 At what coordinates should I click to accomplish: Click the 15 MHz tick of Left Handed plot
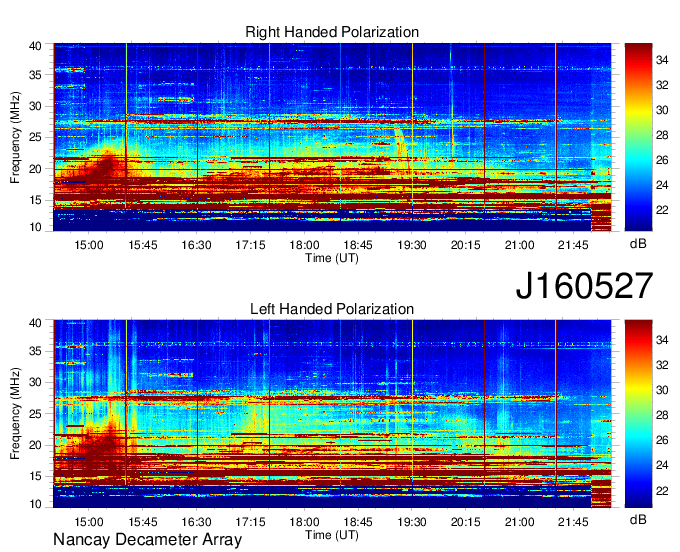[35, 477]
